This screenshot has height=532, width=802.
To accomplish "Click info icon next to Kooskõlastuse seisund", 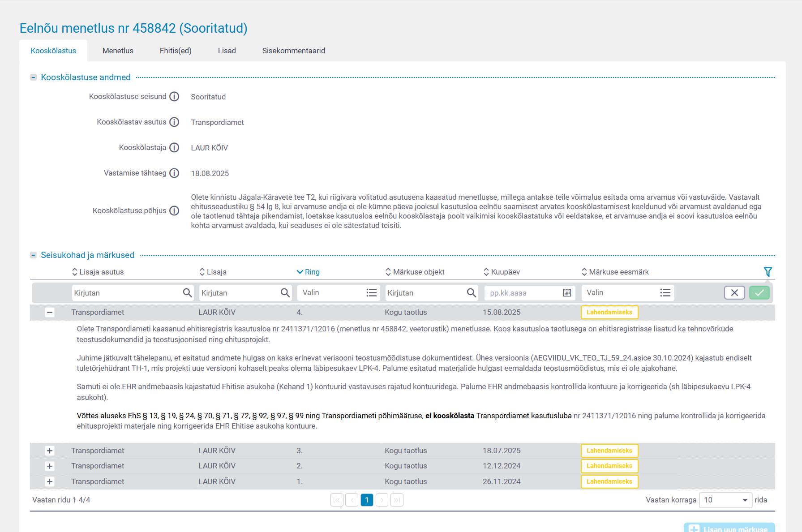I will coord(174,97).
